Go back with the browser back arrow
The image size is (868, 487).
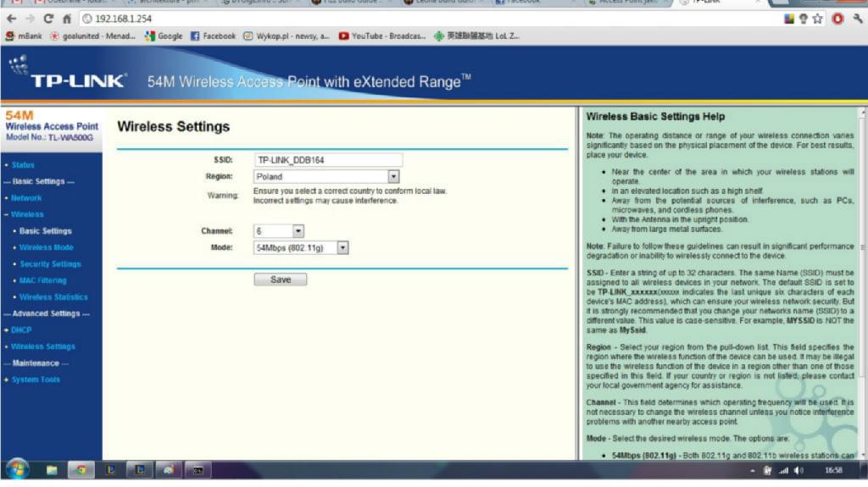pos(11,19)
